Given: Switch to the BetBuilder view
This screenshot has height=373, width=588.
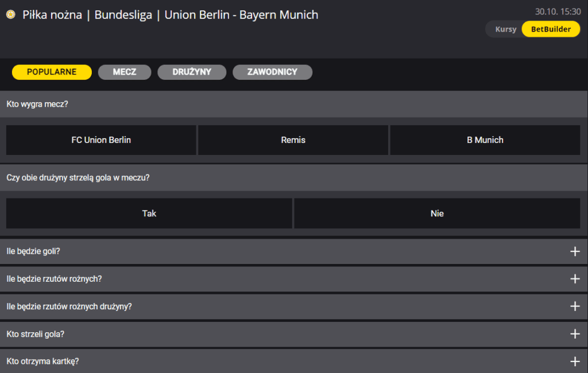Looking at the screenshot, I should tap(551, 29).
